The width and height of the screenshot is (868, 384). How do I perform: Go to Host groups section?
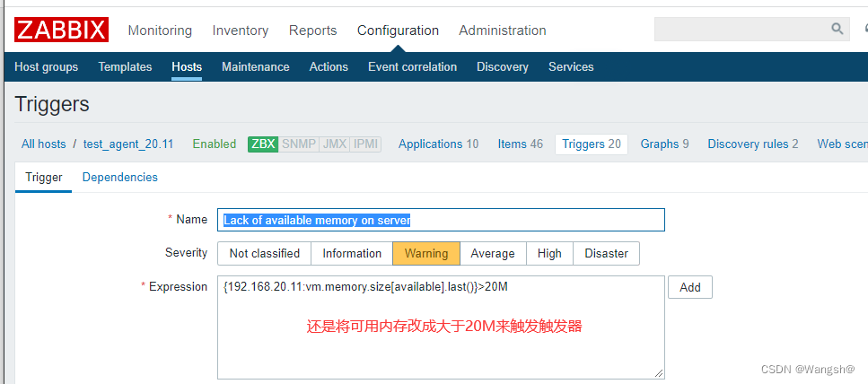pyautogui.click(x=46, y=67)
